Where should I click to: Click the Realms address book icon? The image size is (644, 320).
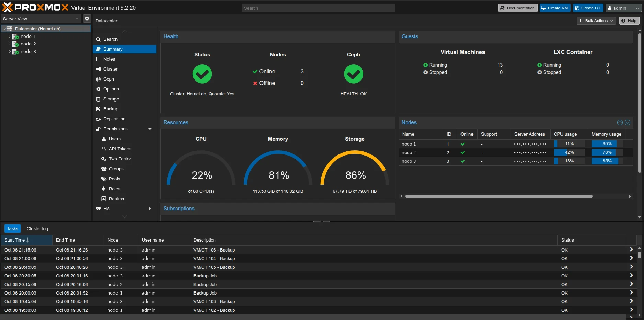[x=104, y=199]
